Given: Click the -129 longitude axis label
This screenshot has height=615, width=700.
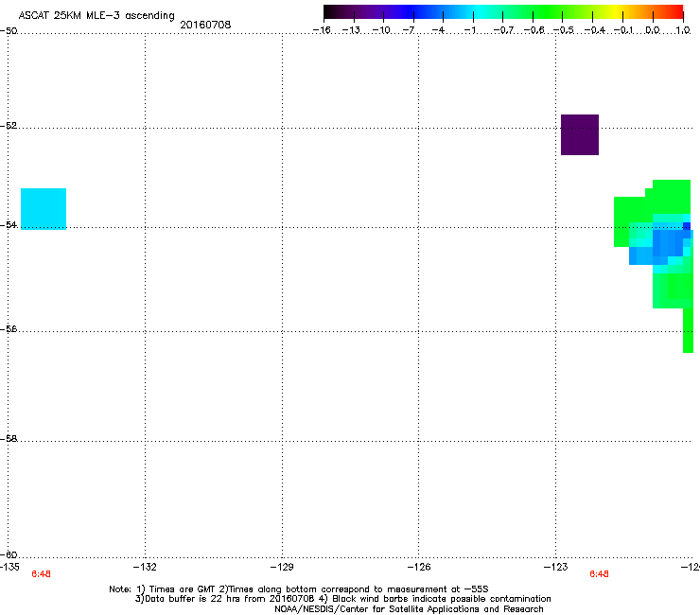Looking at the screenshot, I should (282, 567).
